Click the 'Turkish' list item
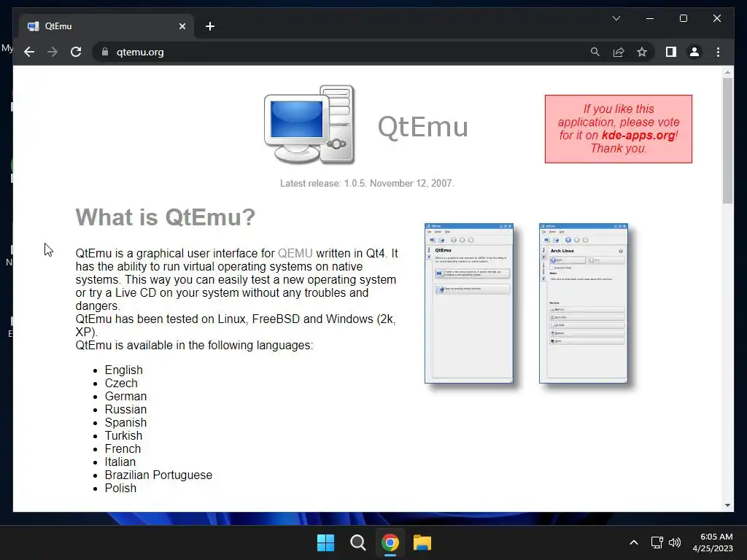The height and width of the screenshot is (560, 747). tap(123, 436)
